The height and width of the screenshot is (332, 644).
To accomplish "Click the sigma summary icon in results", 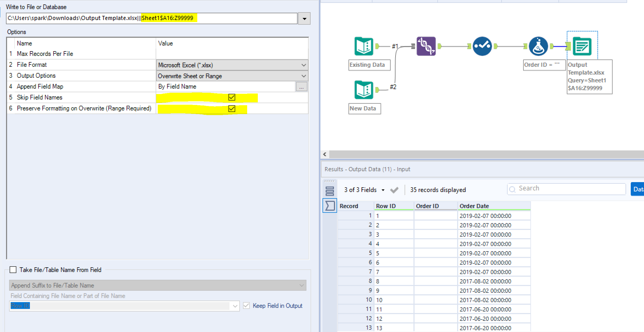I will point(330,206).
